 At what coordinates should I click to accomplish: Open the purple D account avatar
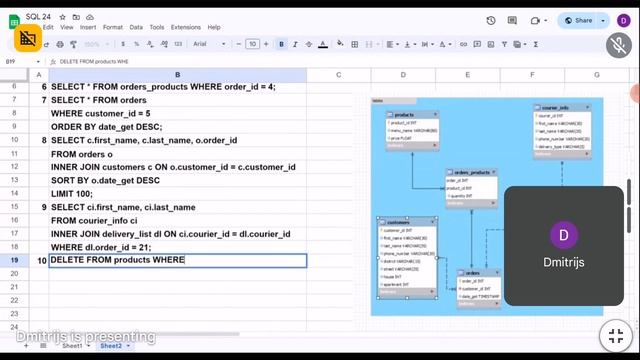point(624,20)
